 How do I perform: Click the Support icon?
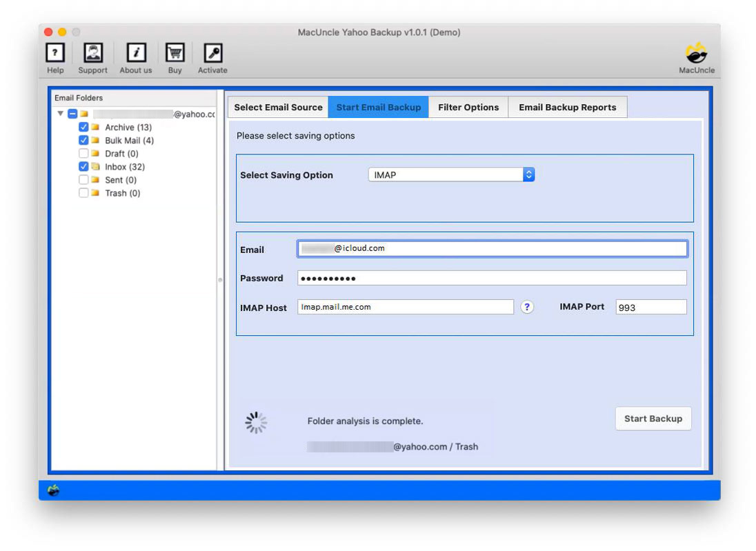pyautogui.click(x=93, y=53)
